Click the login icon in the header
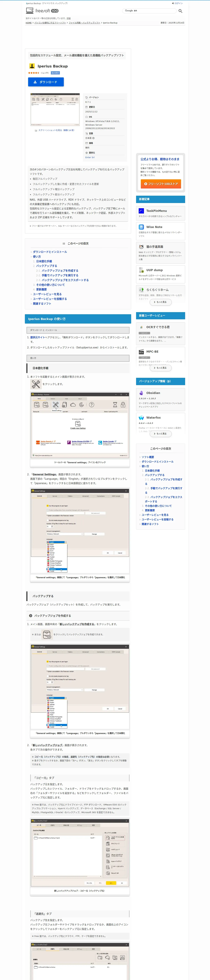This screenshot has width=210, height=980. tap(173, 3)
